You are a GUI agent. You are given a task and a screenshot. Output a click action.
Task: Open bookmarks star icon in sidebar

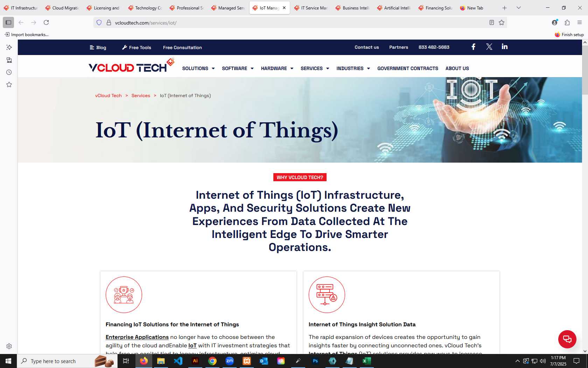pos(9,84)
